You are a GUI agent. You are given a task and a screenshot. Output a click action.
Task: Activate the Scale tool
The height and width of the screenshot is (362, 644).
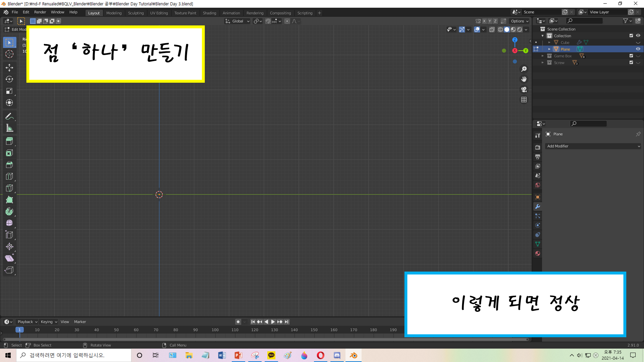click(9, 91)
